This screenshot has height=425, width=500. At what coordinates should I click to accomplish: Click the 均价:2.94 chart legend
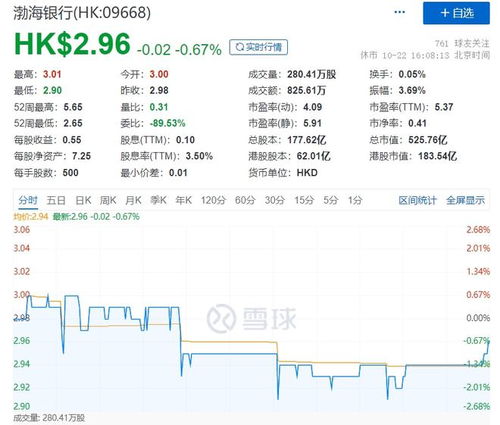pos(31,217)
